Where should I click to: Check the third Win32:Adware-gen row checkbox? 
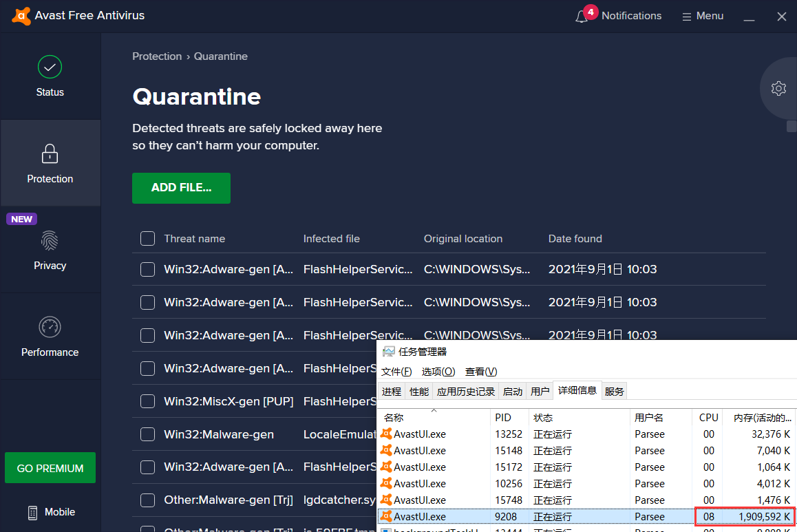tap(147, 335)
